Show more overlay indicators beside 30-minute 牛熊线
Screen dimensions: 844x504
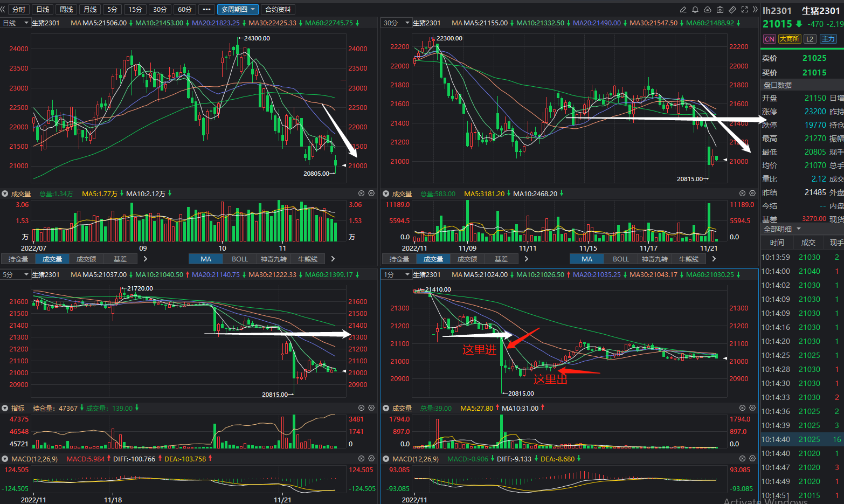tap(714, 259)
